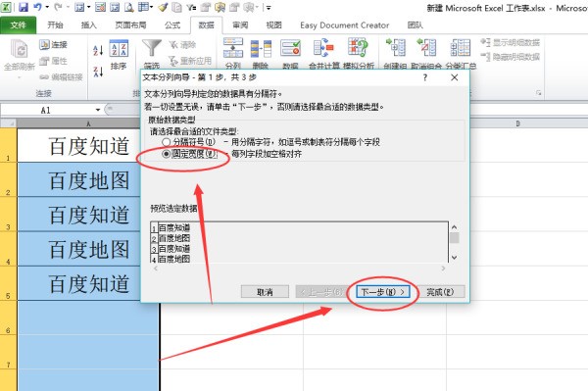The image size is (588, 391).
Task: Click the Undo arrow icon
Action: coord(37,7)
